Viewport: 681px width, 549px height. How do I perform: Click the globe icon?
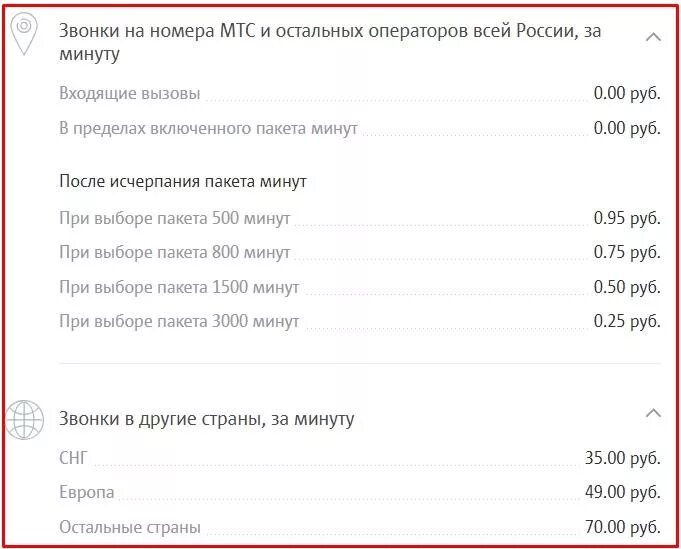click(x=25, y=419)
